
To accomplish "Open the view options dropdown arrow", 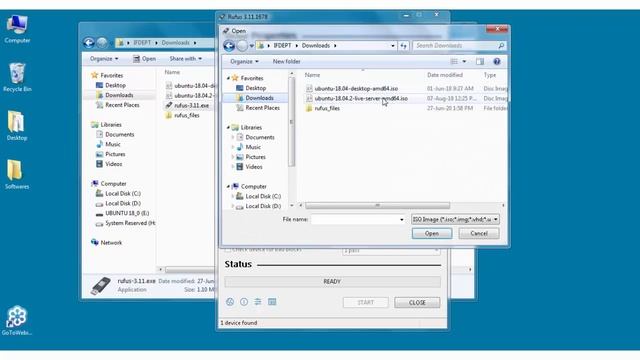I will click(x=464, y=62).
